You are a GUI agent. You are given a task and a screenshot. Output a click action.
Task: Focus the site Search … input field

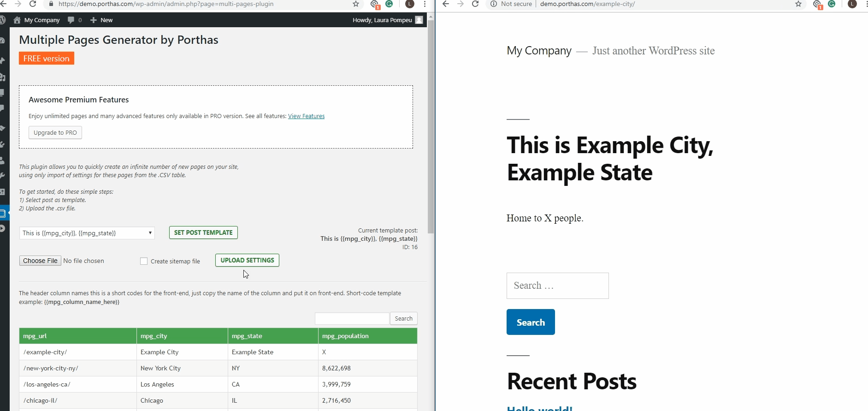(557, 286)
